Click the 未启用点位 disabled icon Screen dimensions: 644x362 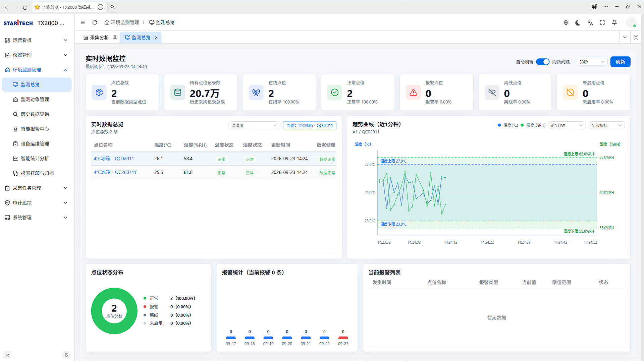(x=571, y=93)
